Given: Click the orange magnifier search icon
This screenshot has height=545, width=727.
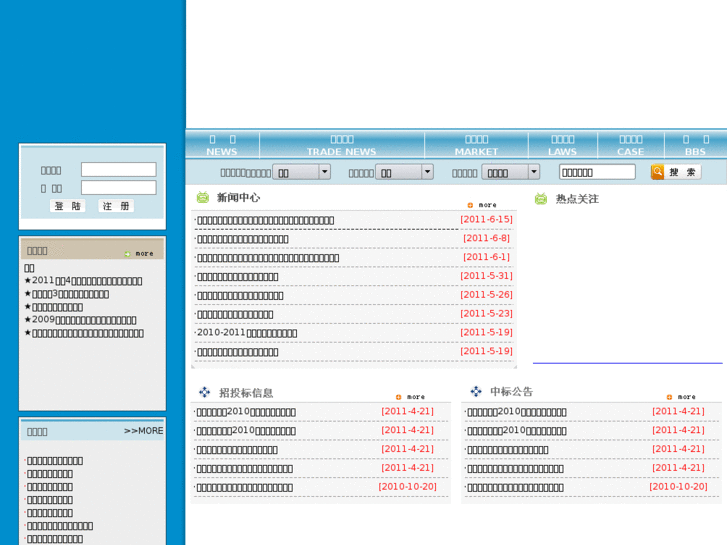Looking at the screenshot, I should click(x=657, y=172).
